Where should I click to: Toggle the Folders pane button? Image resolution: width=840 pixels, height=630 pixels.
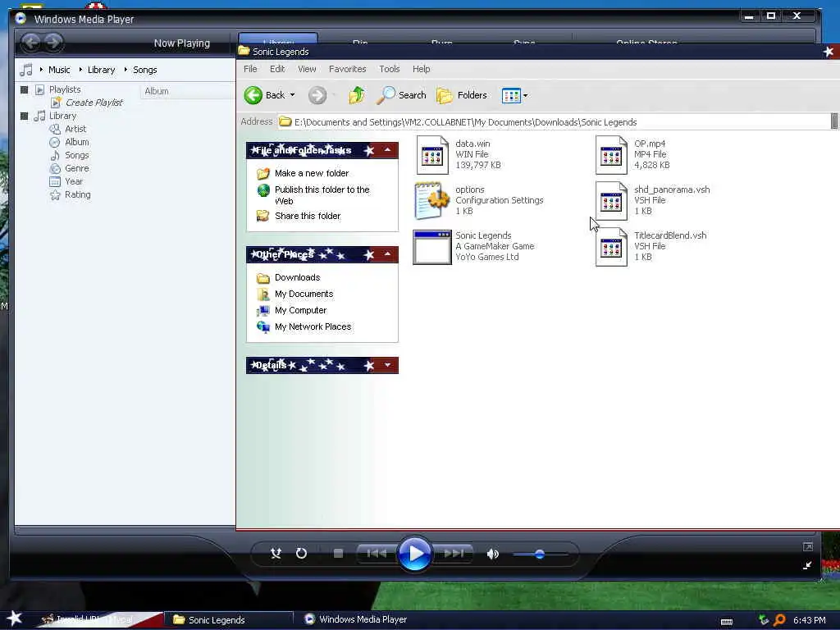point(462,95)
